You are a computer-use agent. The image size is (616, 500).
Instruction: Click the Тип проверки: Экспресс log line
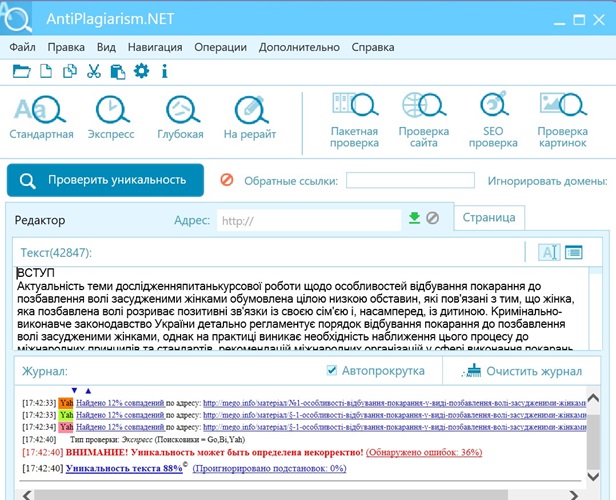[157, 440]
